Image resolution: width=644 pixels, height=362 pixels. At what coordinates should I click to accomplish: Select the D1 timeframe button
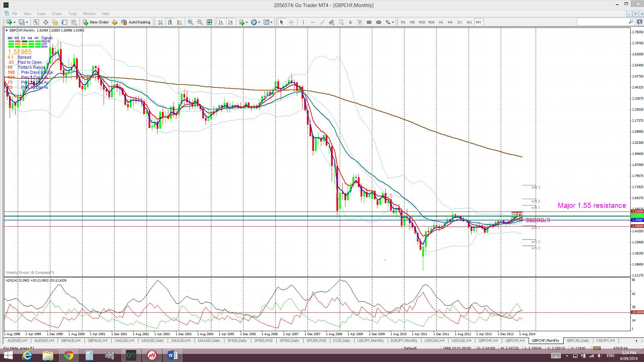click(459, 22)
